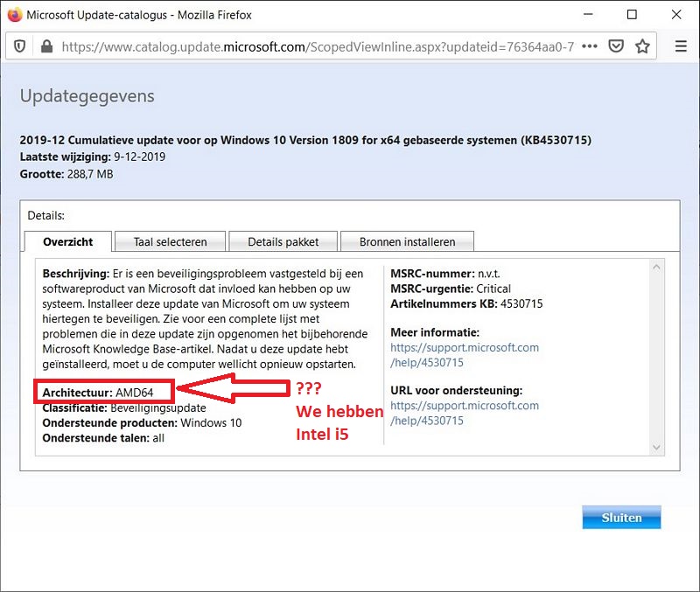Viewport: 700px width, 592px height.
Task: Click Classificatie Beveiligingsupdate text
Action: [x=124, y=407]
